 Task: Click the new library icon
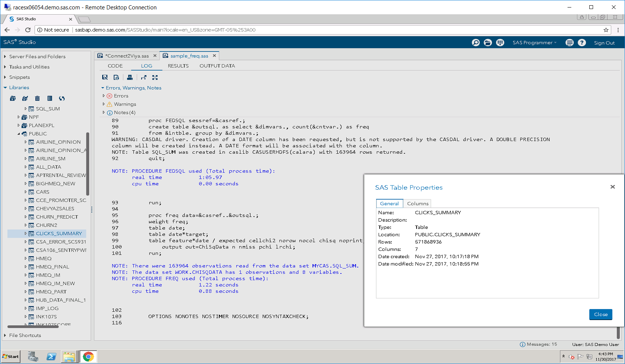(13, 98)
